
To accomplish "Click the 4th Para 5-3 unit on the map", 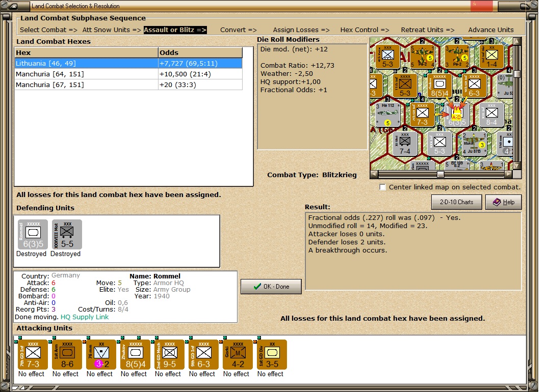I will click(387, 56).
